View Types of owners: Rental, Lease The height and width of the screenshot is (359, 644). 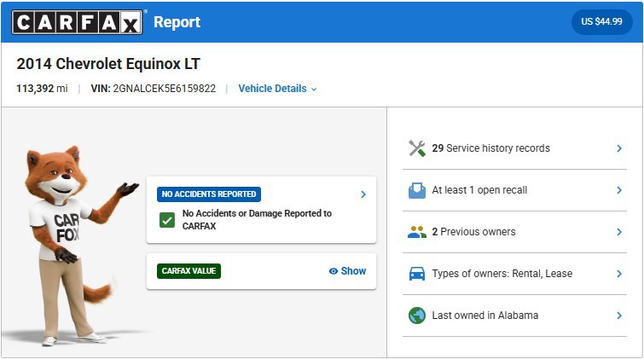514,274
